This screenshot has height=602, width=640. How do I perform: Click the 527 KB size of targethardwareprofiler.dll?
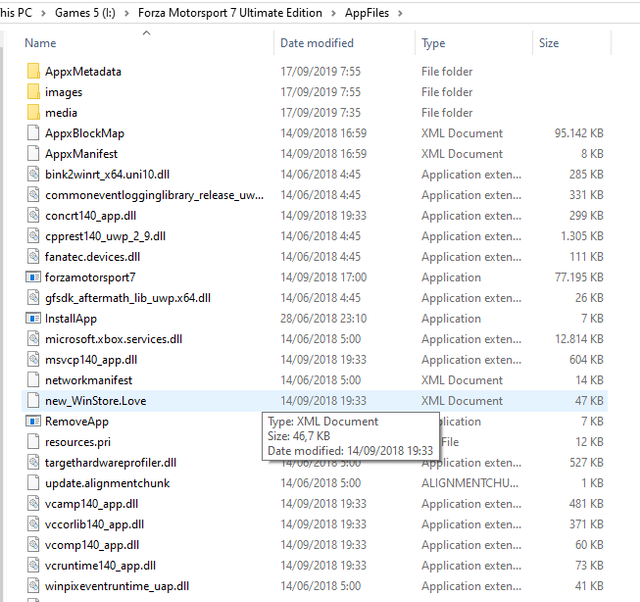click(586, 462)
